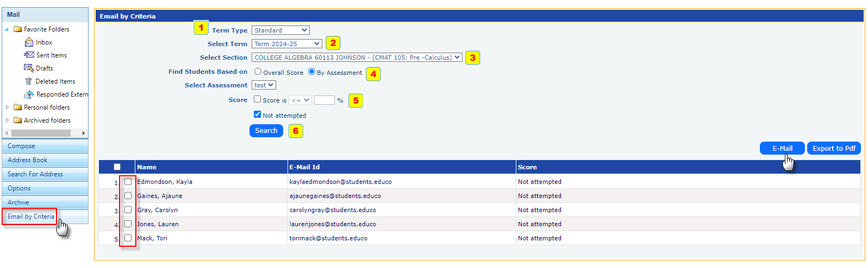Open the Inbox folder icon

point(29,42)
